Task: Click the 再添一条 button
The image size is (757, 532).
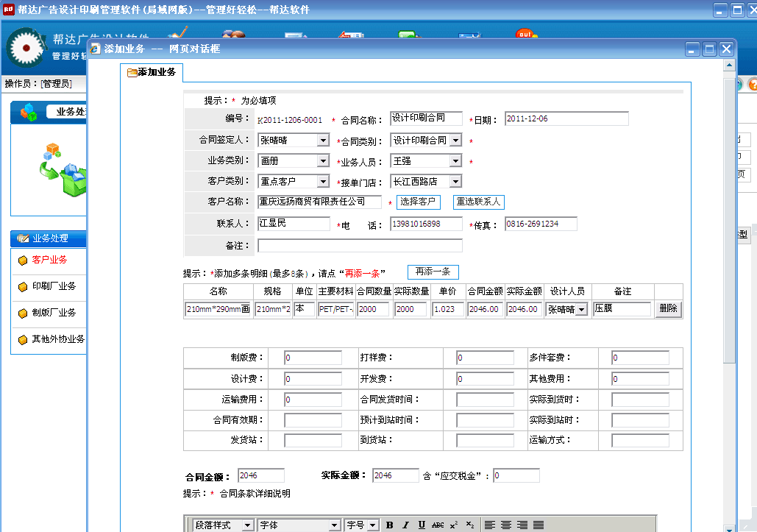Action: click(433, 272)
